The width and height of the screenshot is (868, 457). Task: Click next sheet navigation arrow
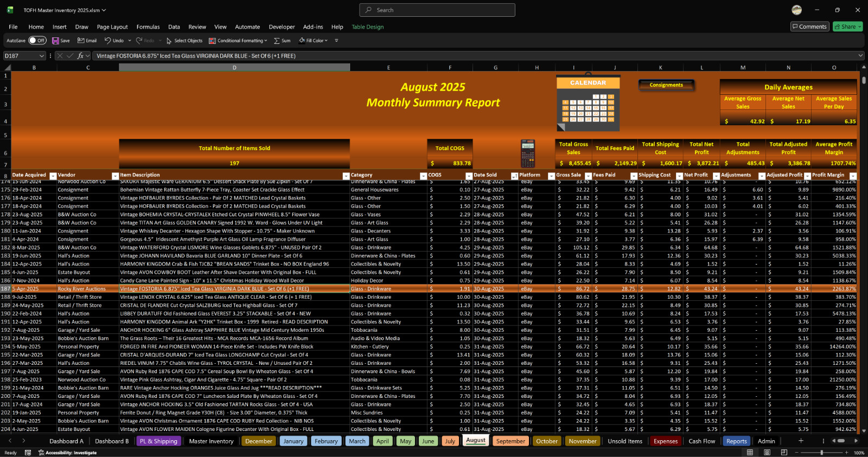[23, 441]
